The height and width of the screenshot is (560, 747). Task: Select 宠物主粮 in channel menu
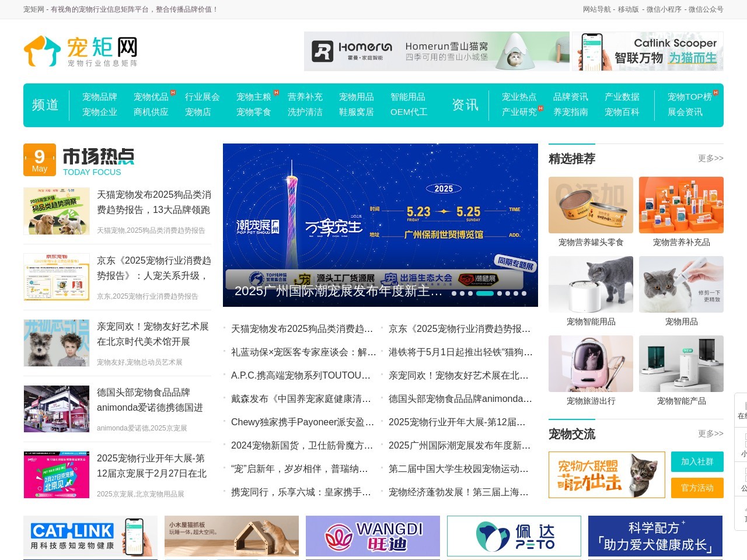[x=253, y=97]
